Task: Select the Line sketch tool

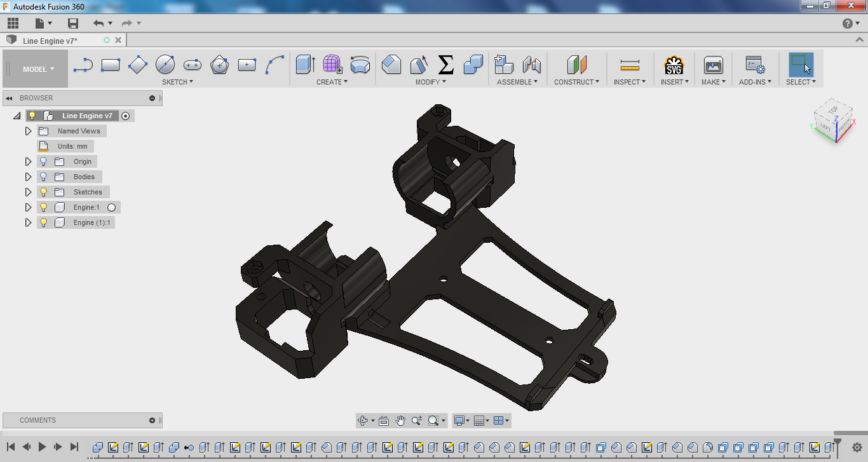Action: [83, 65]
